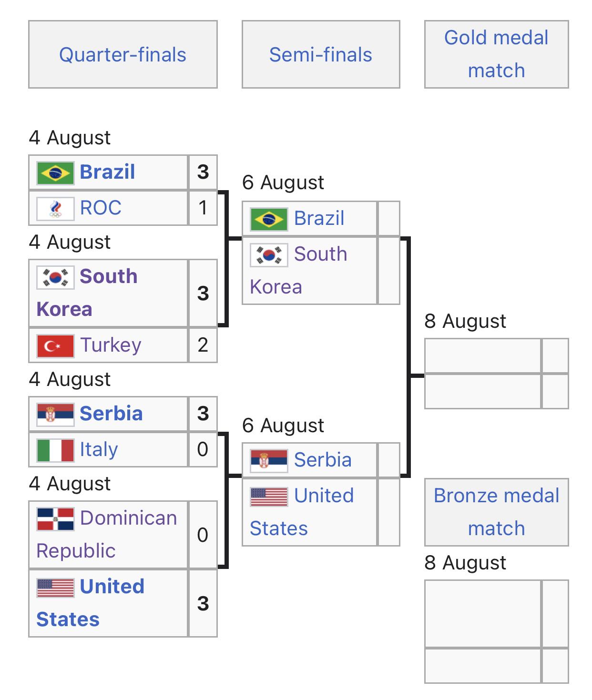Click the Serbia flag in semi-finals
This screenshot has width=592, height=700.
269,461
